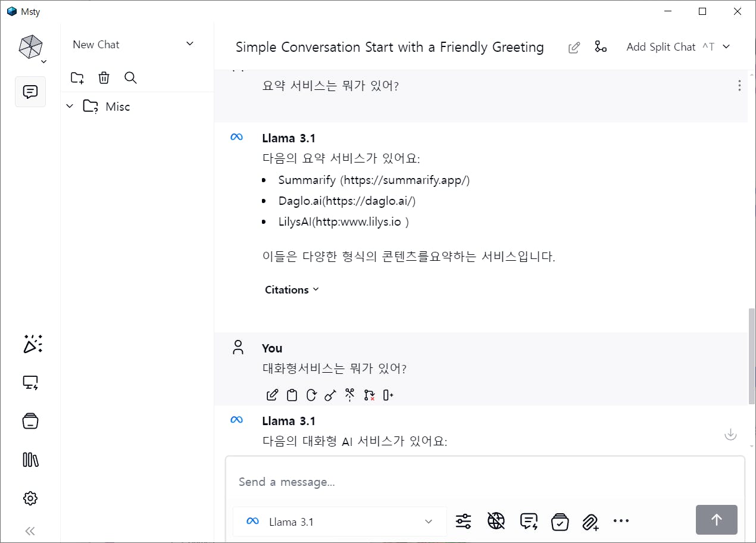Open the conversation branch tree icon
The height and width of the screenshot is (543, 756).
point(601,46)
